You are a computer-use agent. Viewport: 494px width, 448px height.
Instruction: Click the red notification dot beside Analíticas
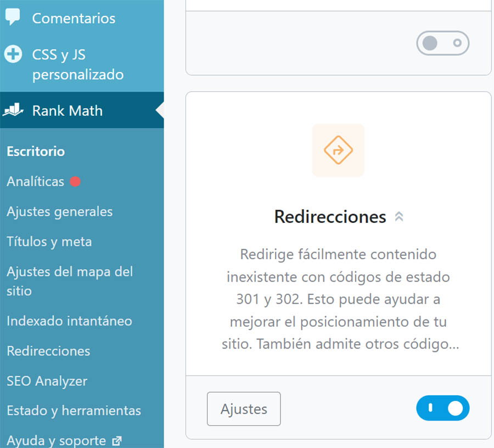[x=75, y=182]
